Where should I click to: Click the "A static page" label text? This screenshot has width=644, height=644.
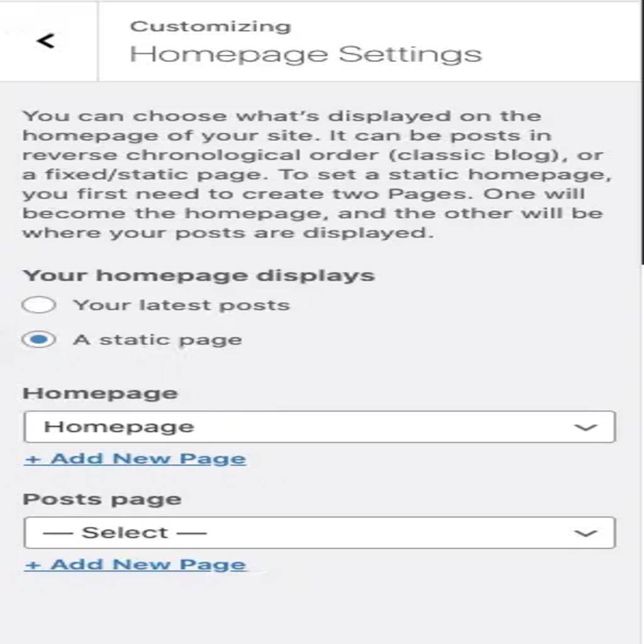158,340
